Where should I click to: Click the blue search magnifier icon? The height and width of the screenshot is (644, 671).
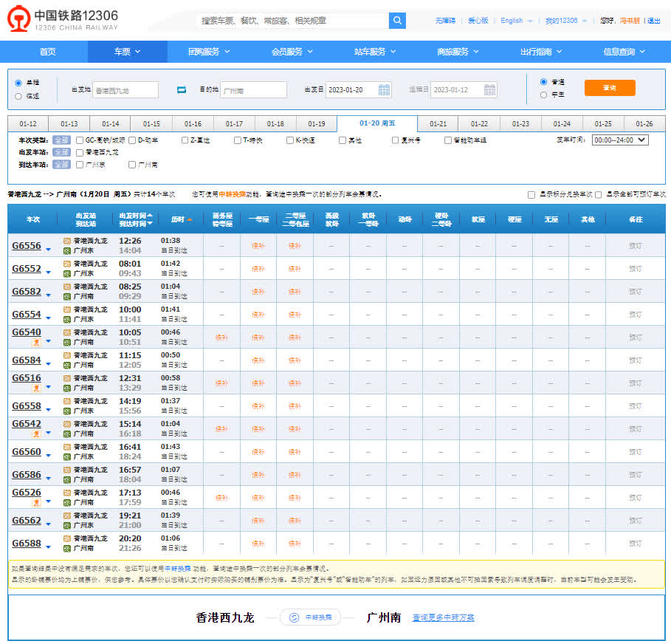pyautogui.click(x=397, y=21)
